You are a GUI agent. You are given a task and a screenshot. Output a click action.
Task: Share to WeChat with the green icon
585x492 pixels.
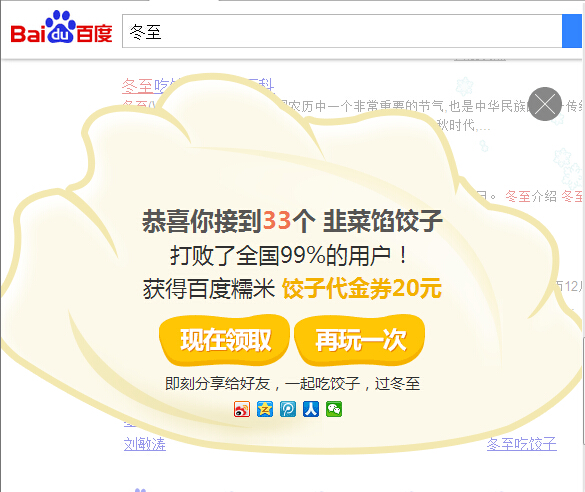334,409
